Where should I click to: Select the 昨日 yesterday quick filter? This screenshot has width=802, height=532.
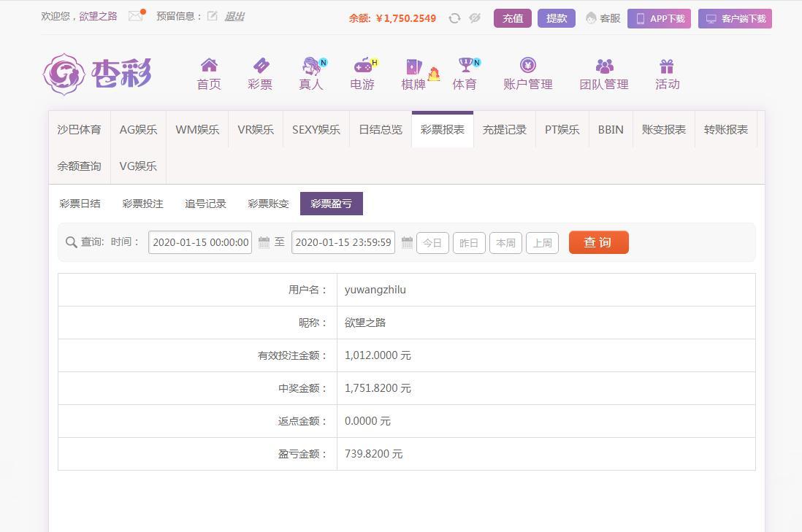469,243
